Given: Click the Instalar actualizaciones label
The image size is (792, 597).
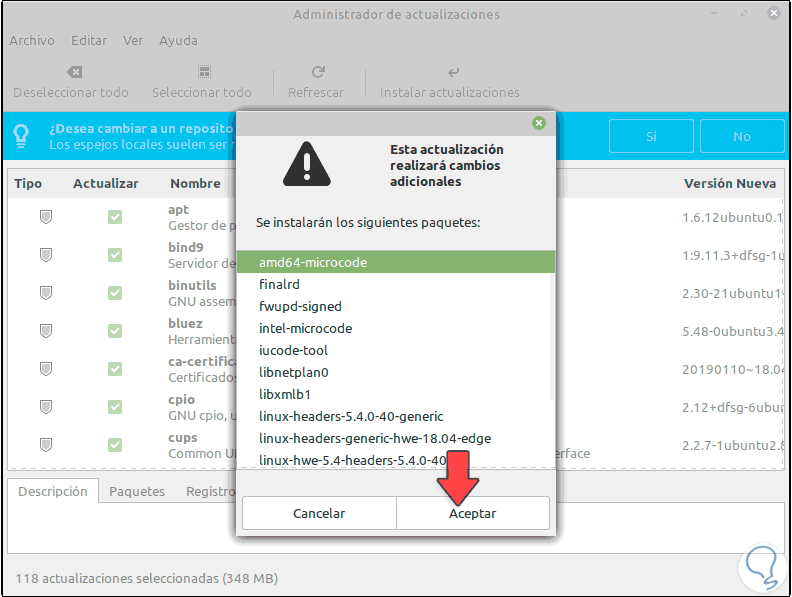Looking at the screenshot, I should click(x=450, y=92).
